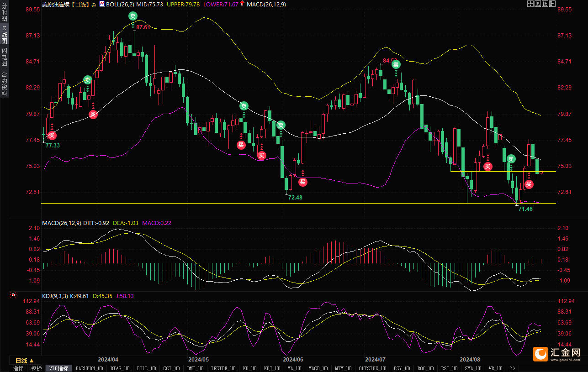Switch to the 模板 bottom tab

tap(37, 368)
